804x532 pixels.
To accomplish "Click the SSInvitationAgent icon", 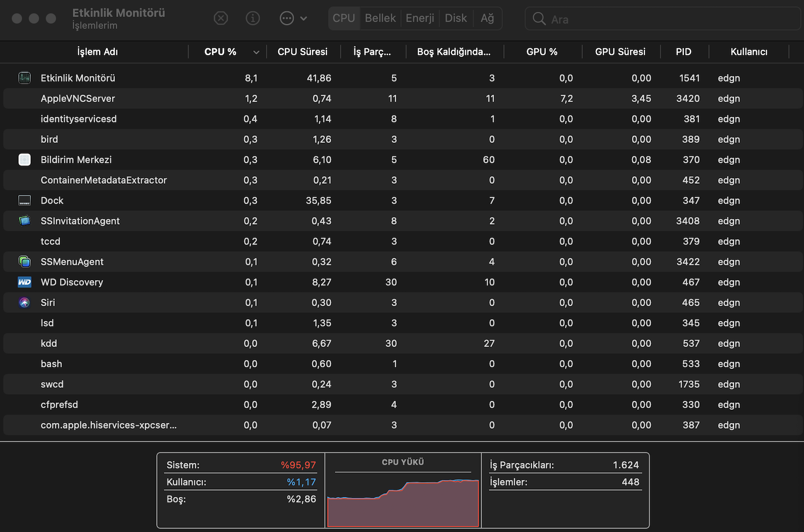I will tap(24, 221).
